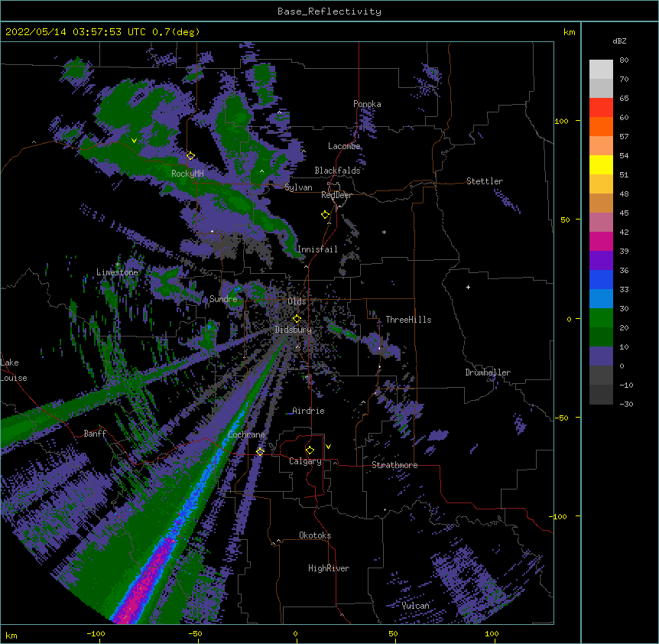The image size is (659, 644).
Task: Select the Okotoks label
Action: (315, 535)
